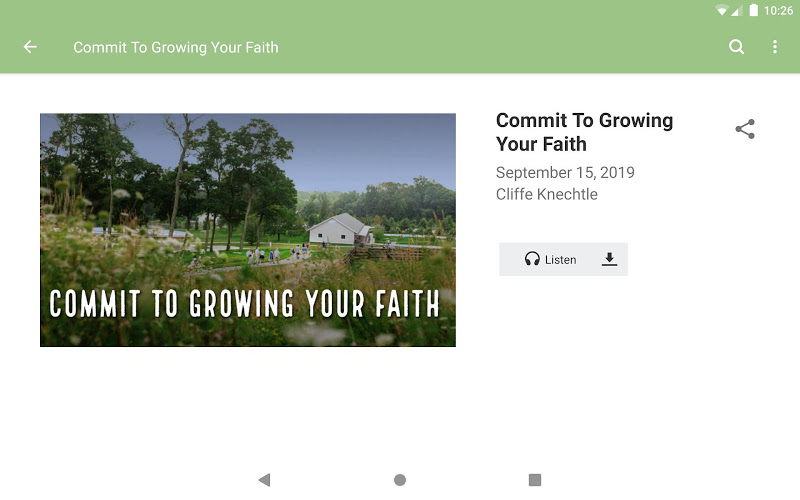Tap the Android back navigation triangle
800x500 pixels.
pos(264,480)
